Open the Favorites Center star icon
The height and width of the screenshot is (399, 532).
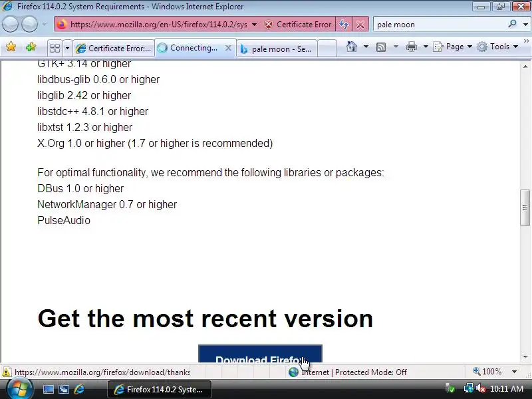(x=11, y=47)
